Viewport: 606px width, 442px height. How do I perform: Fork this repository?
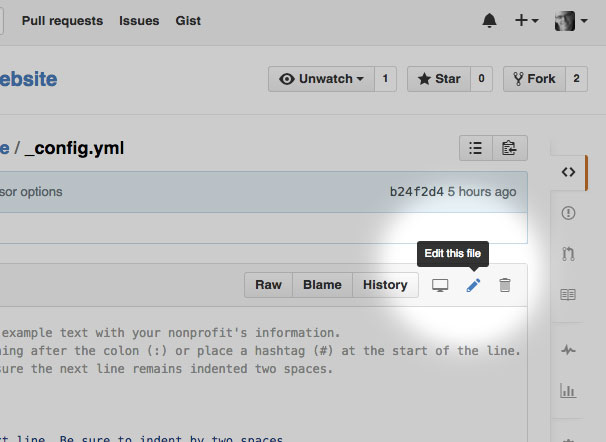pyautogui.click(x=534, y=79)
